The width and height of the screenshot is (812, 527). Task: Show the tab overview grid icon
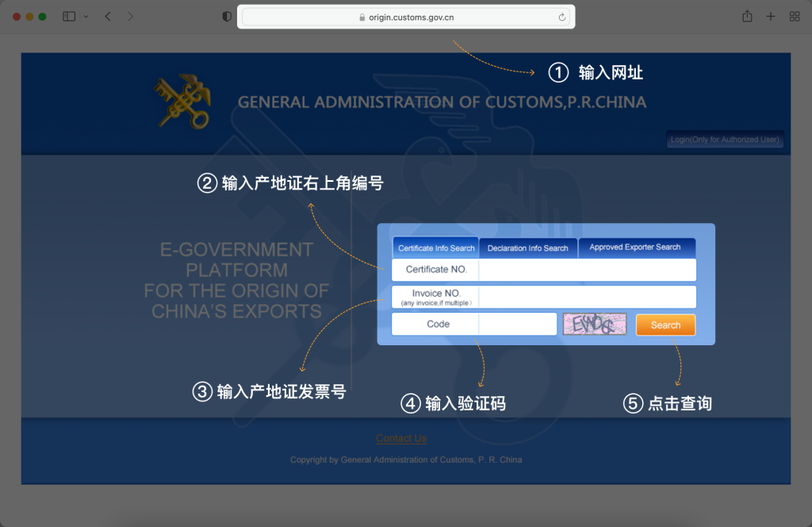(x=795, y=17)
